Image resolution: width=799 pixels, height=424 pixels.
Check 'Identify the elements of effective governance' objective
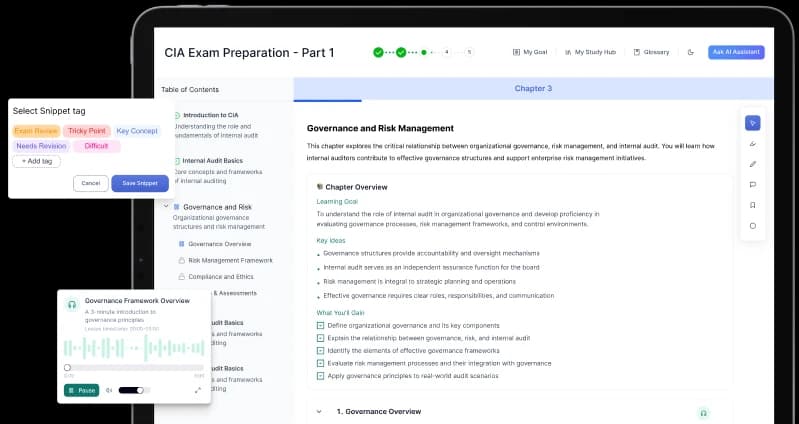[x=320, y=351]
